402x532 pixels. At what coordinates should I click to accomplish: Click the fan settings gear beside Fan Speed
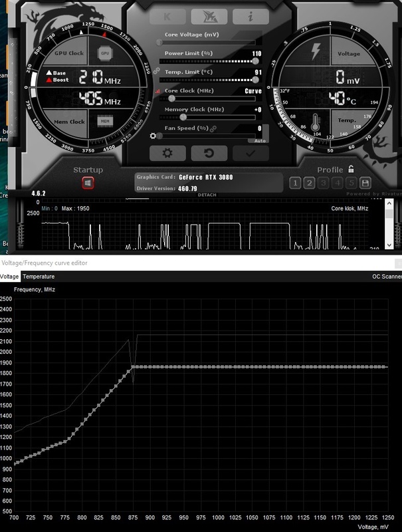153,136
